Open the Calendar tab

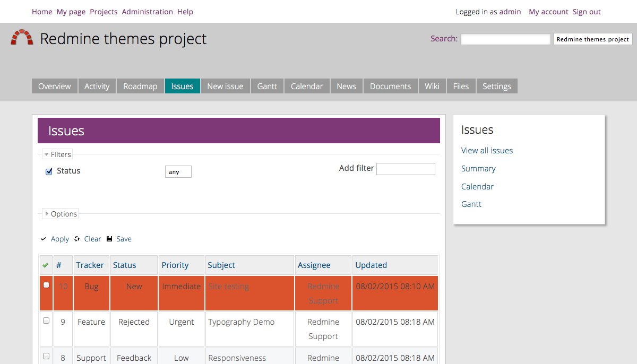click(x=307, y=86)
